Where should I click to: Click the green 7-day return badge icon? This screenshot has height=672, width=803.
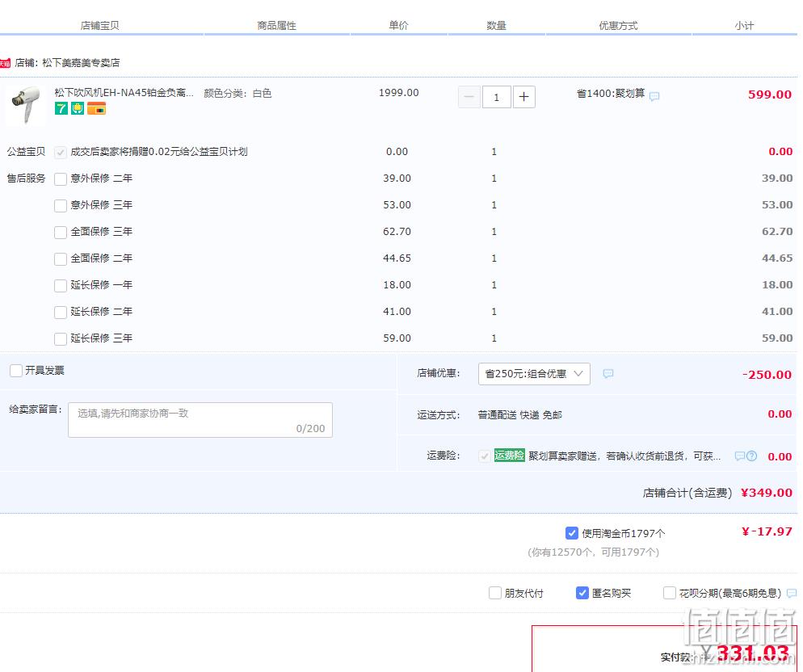pyautogui.click(x=61, y=108)
